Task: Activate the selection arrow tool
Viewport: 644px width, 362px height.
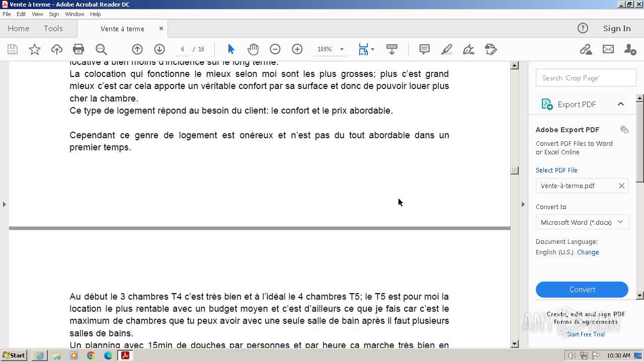Action: (x=231, y=49)
